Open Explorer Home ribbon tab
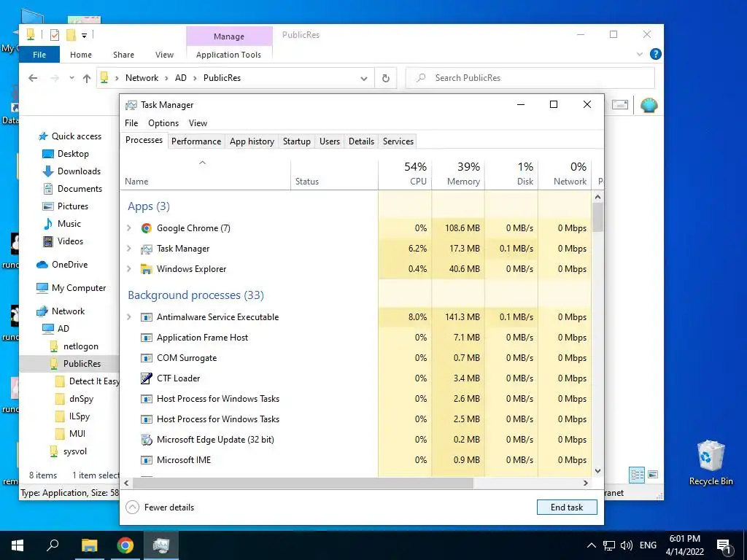The height and width of the screenshot is (560, 747). pos(81,55)
